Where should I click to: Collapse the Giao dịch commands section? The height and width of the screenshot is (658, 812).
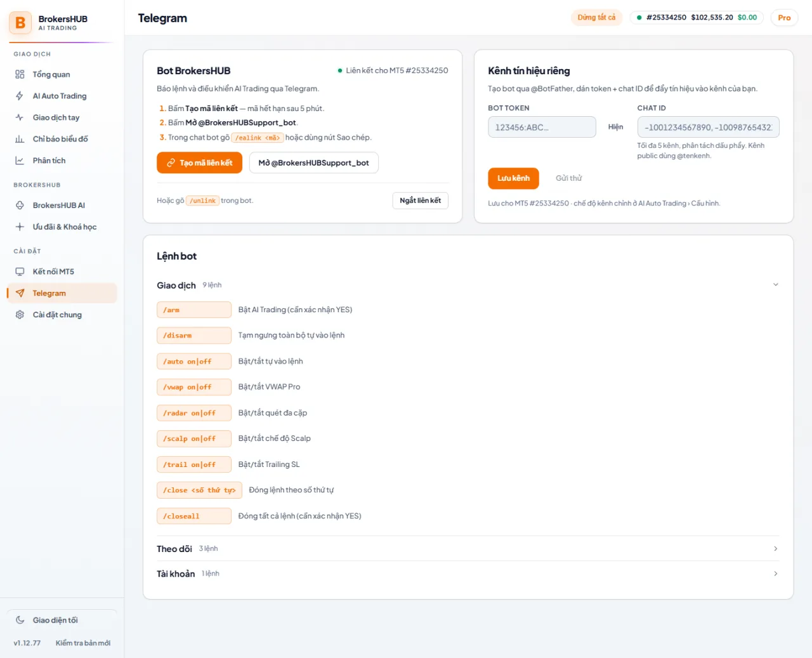coord(468,285)
